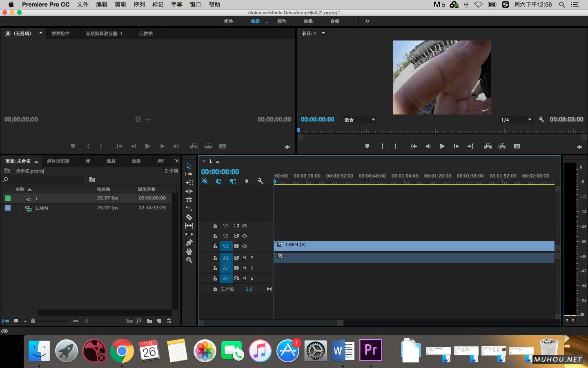Open 文件 menu in menu bar
Viewport: 588px width, 368px height.
pos(83,4)
